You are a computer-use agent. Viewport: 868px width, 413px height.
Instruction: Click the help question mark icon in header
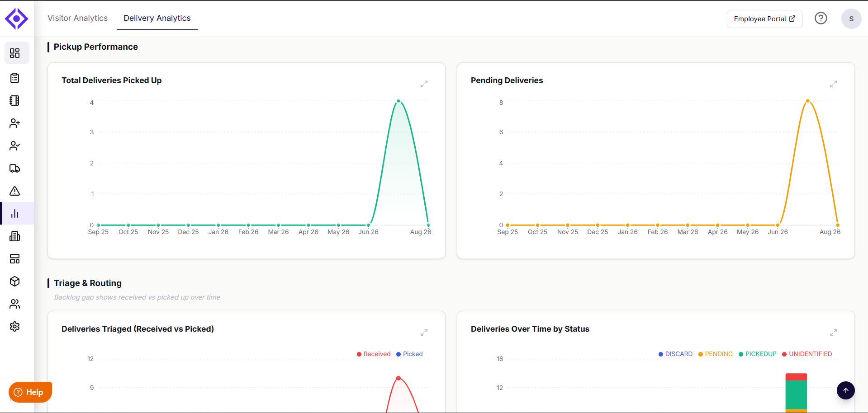[x=821, y=19]
